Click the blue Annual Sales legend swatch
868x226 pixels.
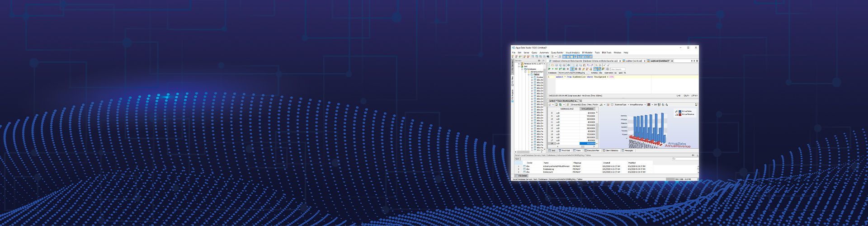coord(680,111)
